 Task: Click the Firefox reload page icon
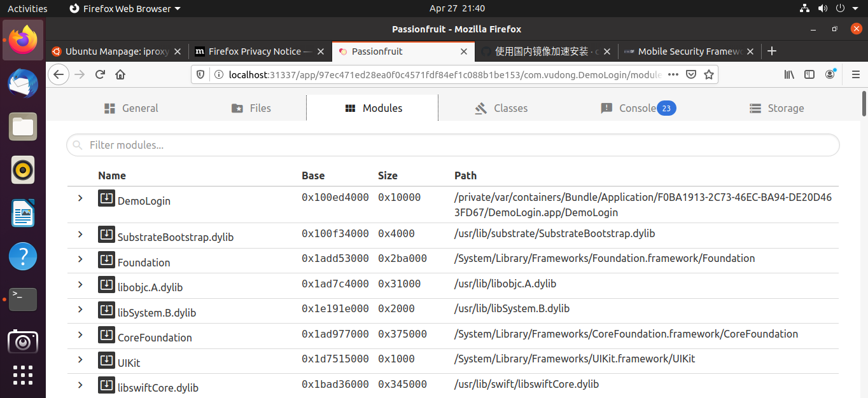pyautogui.click(x=100, y=74)
